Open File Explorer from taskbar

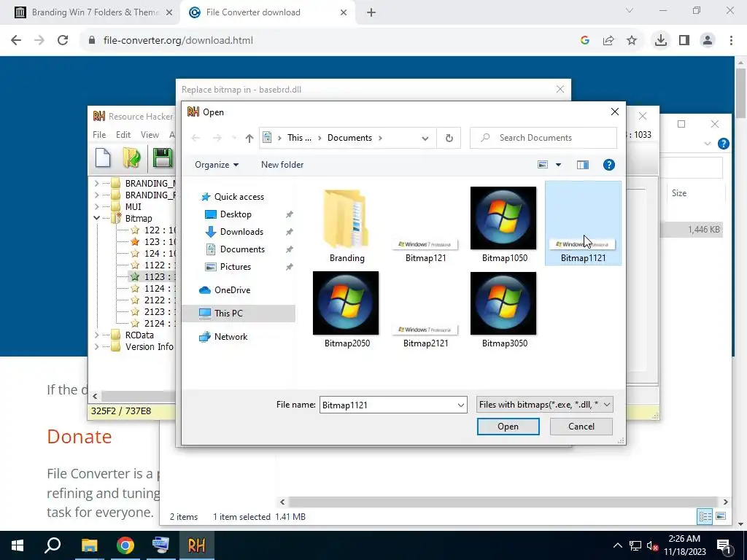pyautogui.click(x=89, y=545)
